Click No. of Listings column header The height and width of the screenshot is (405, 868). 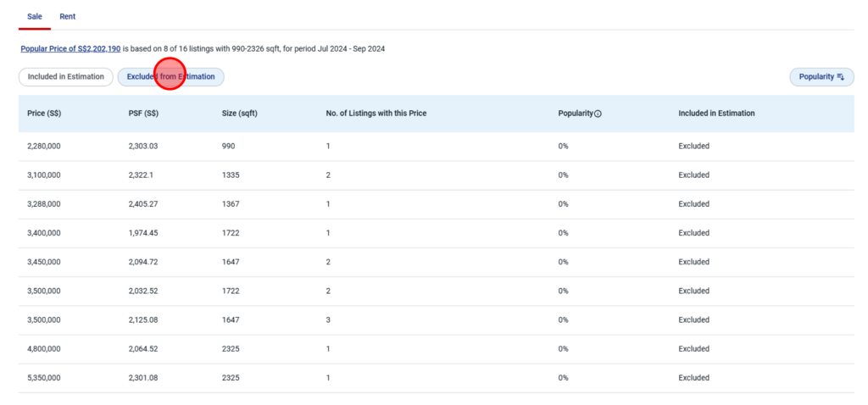[376, 114]
